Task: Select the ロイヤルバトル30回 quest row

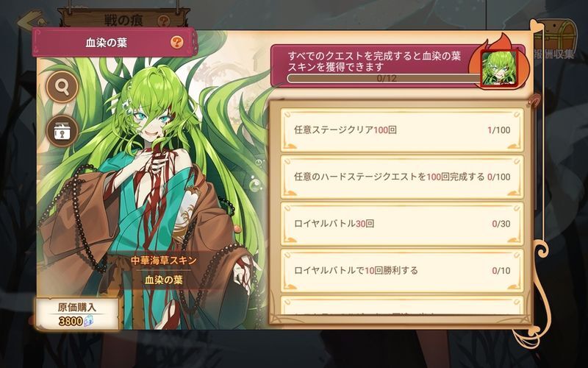Action: pyautogui.click(x=402, y=224)
